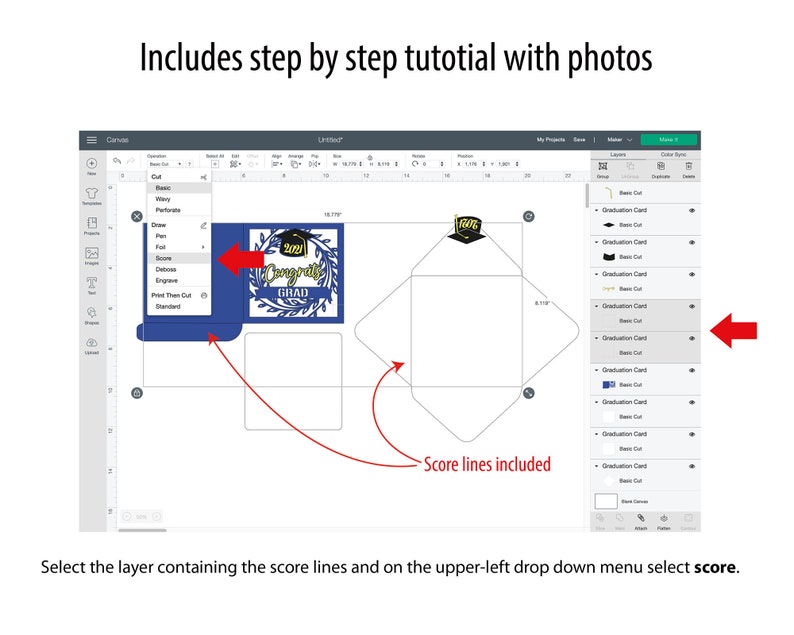Click the New project icon in sidebar

pos(92,164)
